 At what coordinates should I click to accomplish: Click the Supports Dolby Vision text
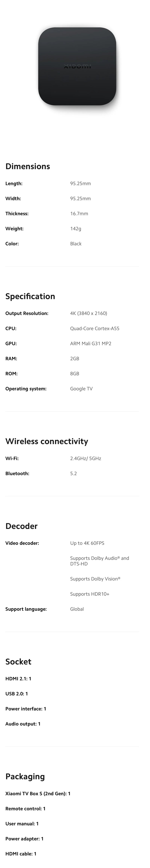(x=95, y=579)
